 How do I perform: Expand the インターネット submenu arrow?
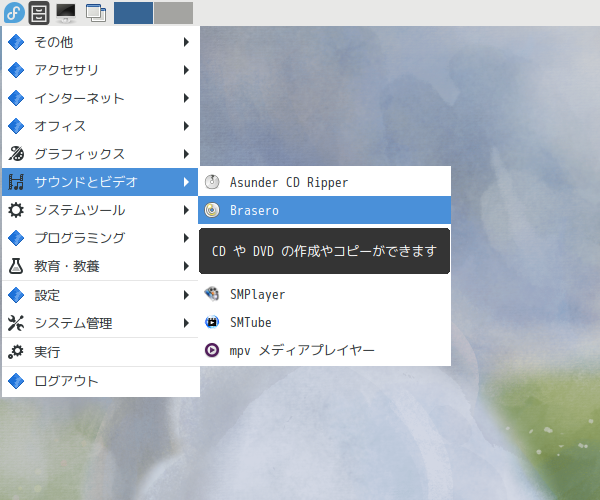click(186, 98)
